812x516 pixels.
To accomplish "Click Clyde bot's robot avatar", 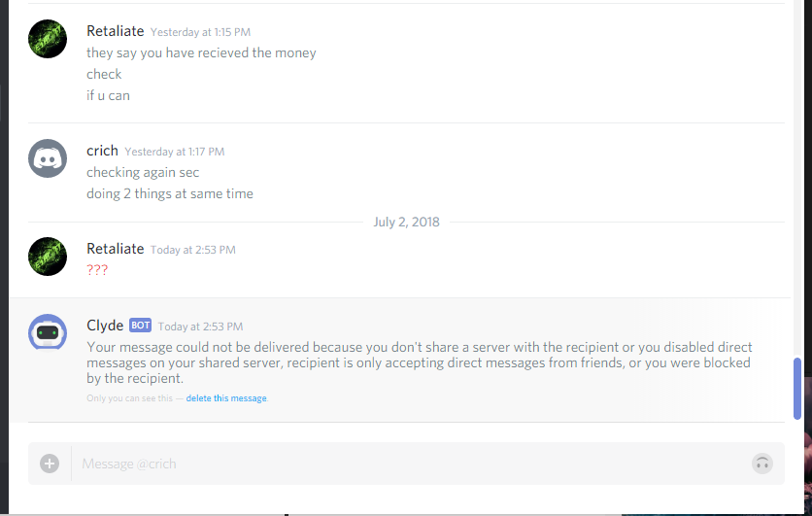I will pos(48,333).
